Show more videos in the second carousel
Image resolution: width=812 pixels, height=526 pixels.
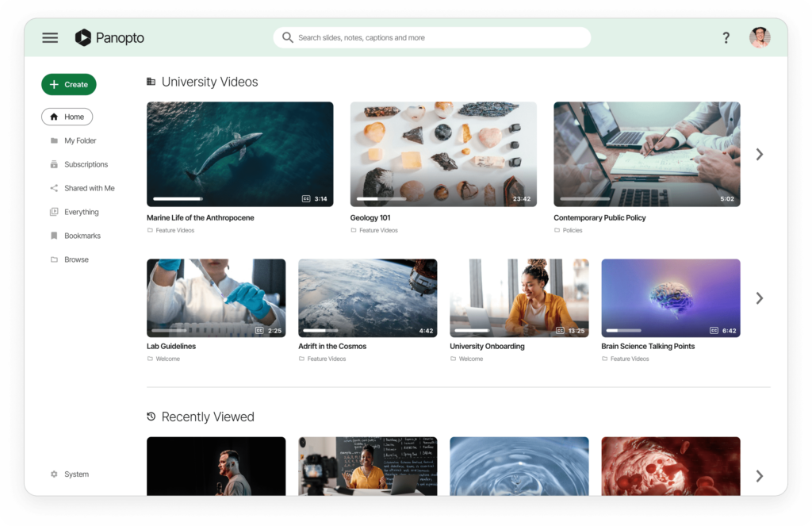coord(759,298)
